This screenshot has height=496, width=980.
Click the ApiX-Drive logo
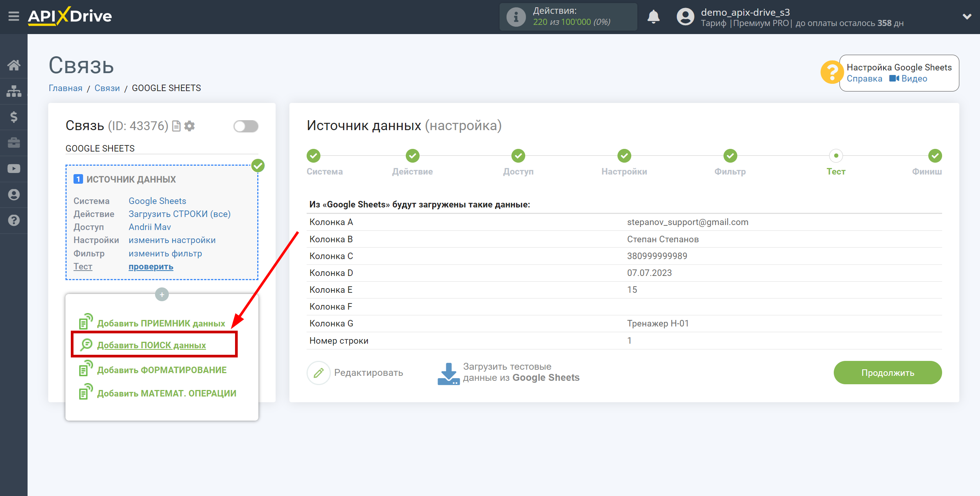70,16
